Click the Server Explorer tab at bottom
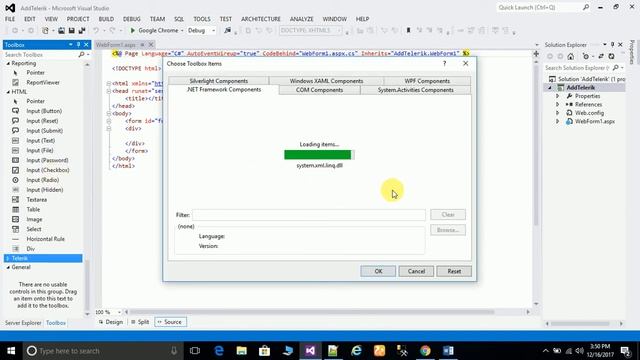Image resolution: width=640 pixels, height=360 pixels. [23, 323]
